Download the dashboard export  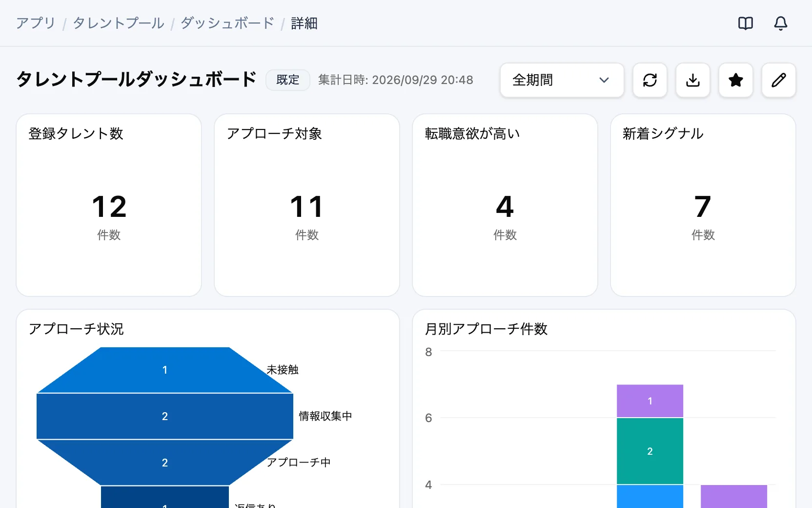pos(693,80)
